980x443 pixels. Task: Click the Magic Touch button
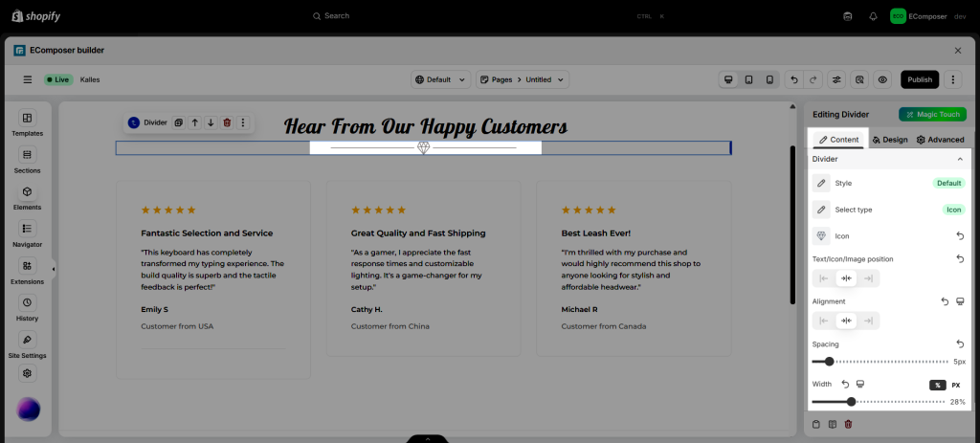(x=931, y=114)
